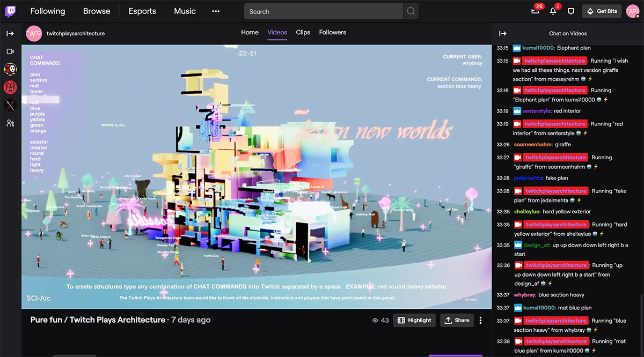644x357 pixels.
Task: Open the twitchplaysarchitecture channel avatar
Action: coord(34,33)
